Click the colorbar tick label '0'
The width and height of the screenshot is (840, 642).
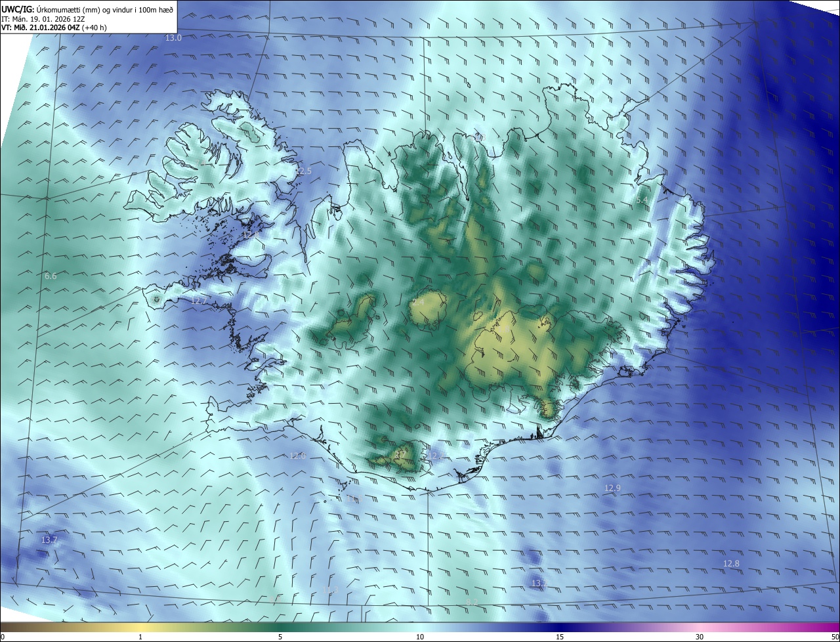coord(3,637)
